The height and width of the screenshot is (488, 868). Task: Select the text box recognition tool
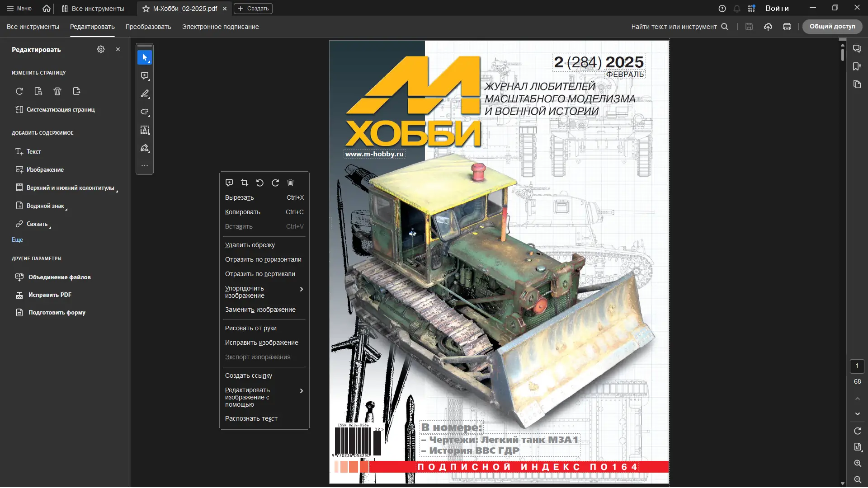tap(145, 130)
